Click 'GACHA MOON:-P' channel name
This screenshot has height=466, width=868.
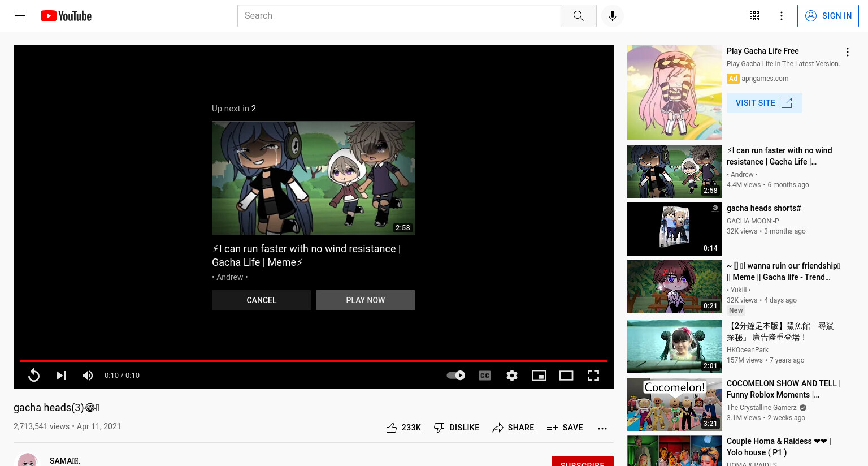tap(753, 221)
